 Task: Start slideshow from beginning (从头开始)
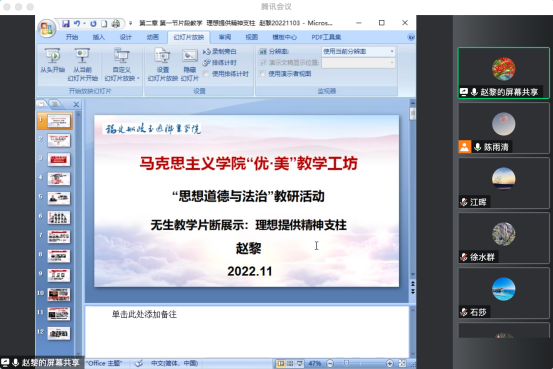click(53, 61)
